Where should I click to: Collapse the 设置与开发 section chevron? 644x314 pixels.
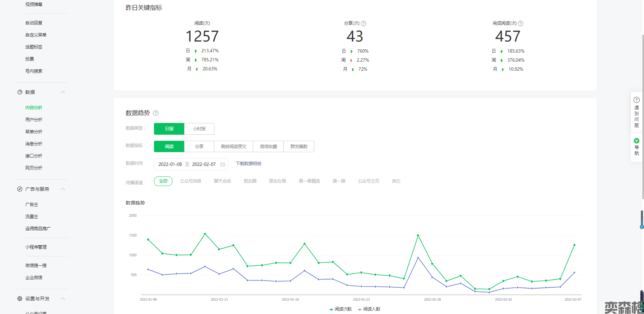point(63,299)
